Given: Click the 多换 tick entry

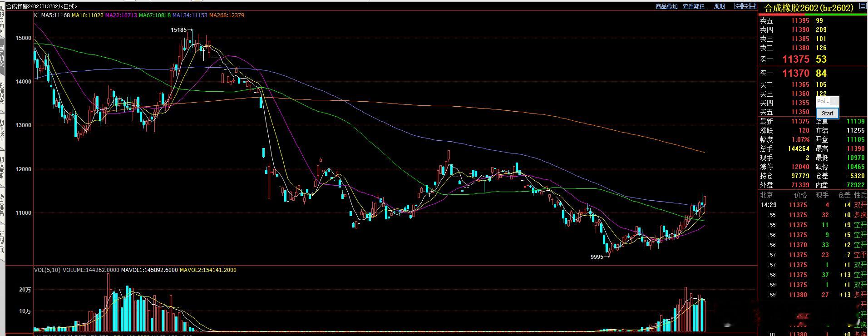Looking at the screenshot, I should 860,215.
